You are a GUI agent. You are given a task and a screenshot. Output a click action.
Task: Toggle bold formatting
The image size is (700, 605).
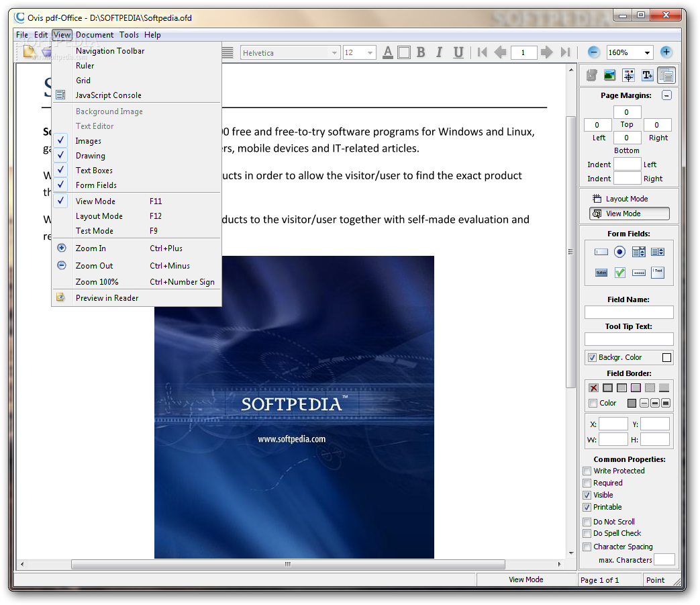click(x=421, y=52)
